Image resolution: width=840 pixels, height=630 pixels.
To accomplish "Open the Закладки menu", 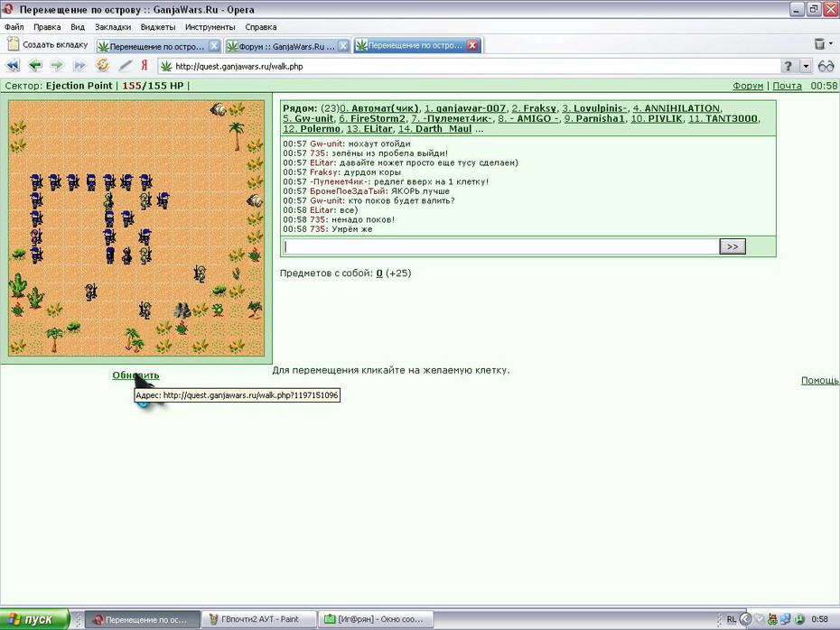I will pos(113,27).
